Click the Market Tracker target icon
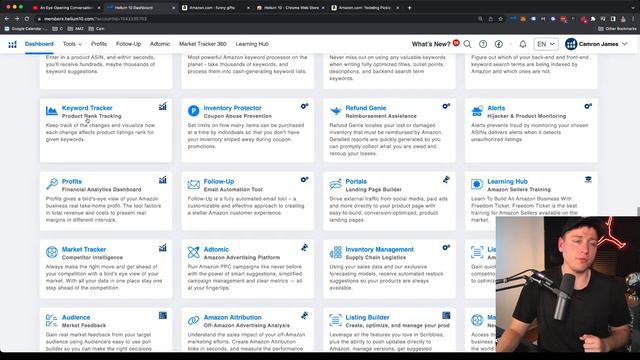 tap(52, 252)
